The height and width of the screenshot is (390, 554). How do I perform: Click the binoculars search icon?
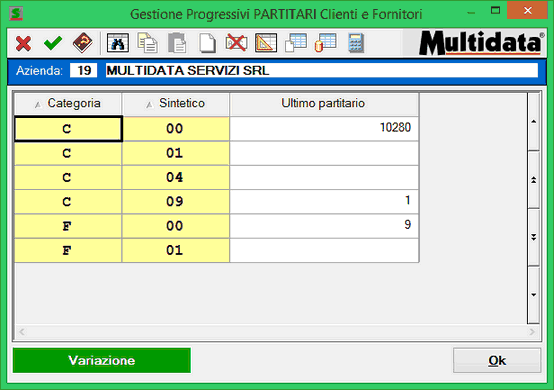(x=118, y=43)
